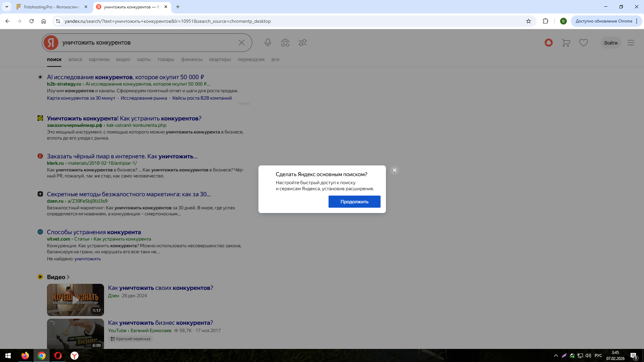Clear the search query with the X
Image resolution: width=644 pixels, height=362 pixels.
pos(242,43)
